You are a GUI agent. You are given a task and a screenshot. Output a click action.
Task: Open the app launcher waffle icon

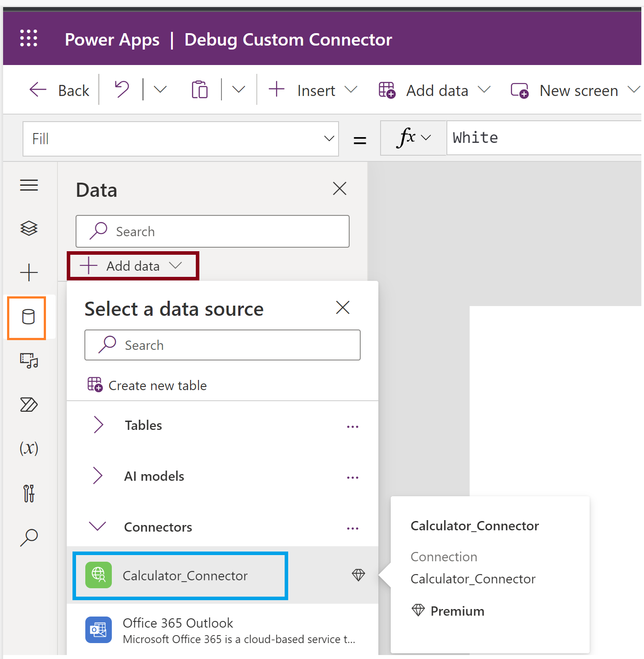pyautogui.click(x=29, y=38)
